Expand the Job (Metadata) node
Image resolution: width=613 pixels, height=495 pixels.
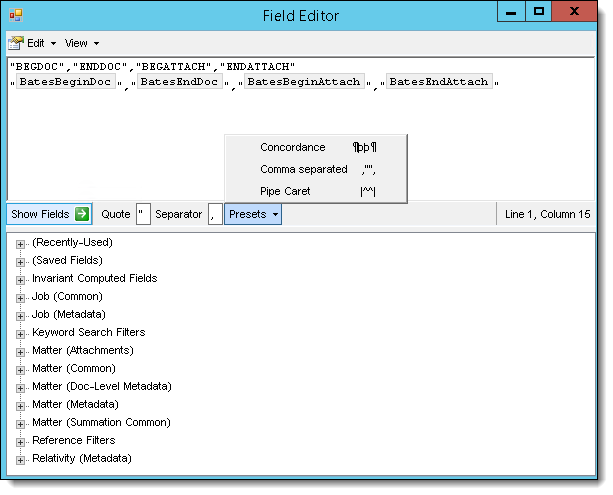(20, 316)
